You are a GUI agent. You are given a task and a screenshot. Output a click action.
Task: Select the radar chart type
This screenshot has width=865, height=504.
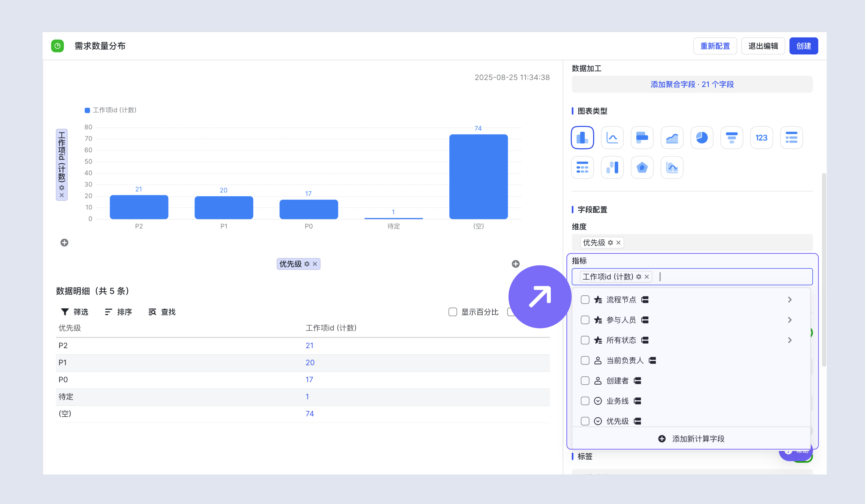pos(642,167)
